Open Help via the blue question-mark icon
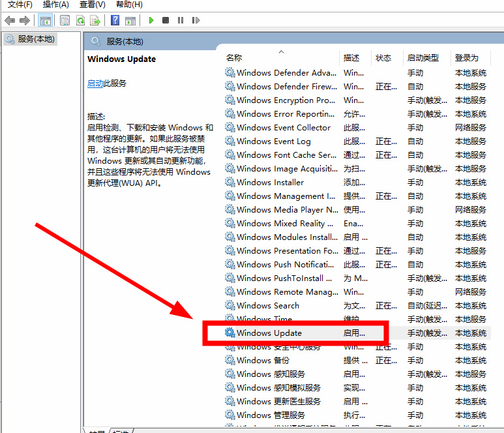Viewport: 504px width, 433px height. tap(115, 20)
